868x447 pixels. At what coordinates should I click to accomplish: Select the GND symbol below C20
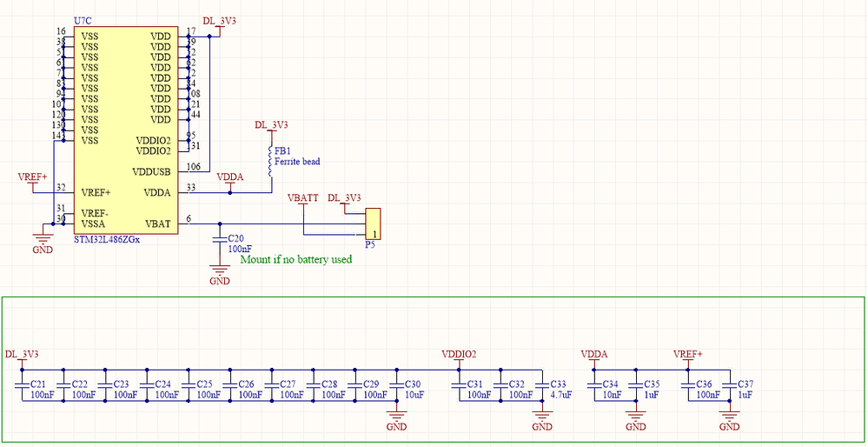tap(220, 274)
